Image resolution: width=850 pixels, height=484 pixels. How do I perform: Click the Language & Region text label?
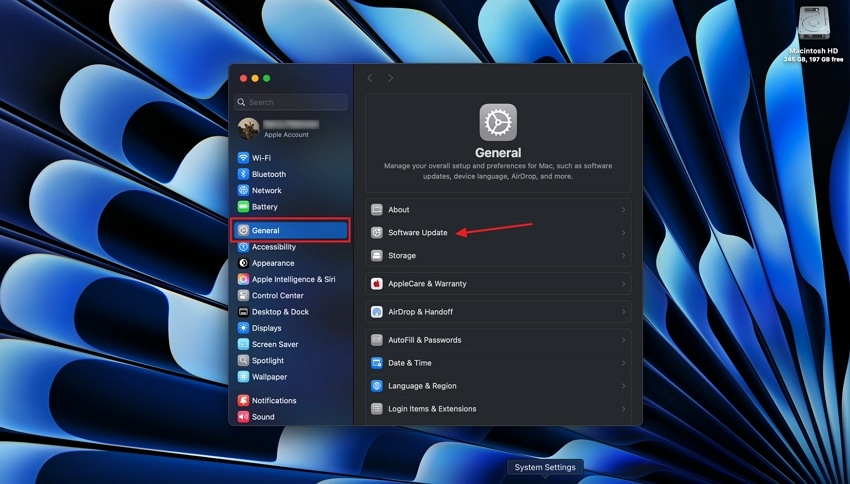[x=422, y=386]
